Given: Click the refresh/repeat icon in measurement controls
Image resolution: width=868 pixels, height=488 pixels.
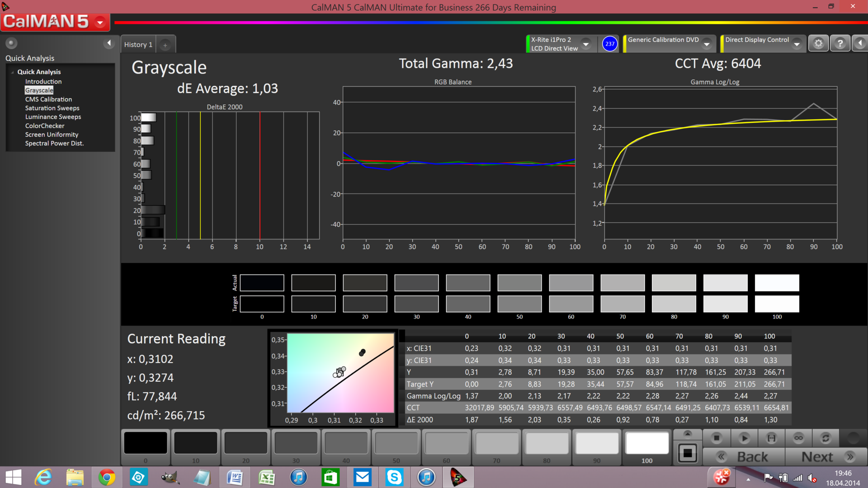Looking at the screenshot, I should 826,438.
